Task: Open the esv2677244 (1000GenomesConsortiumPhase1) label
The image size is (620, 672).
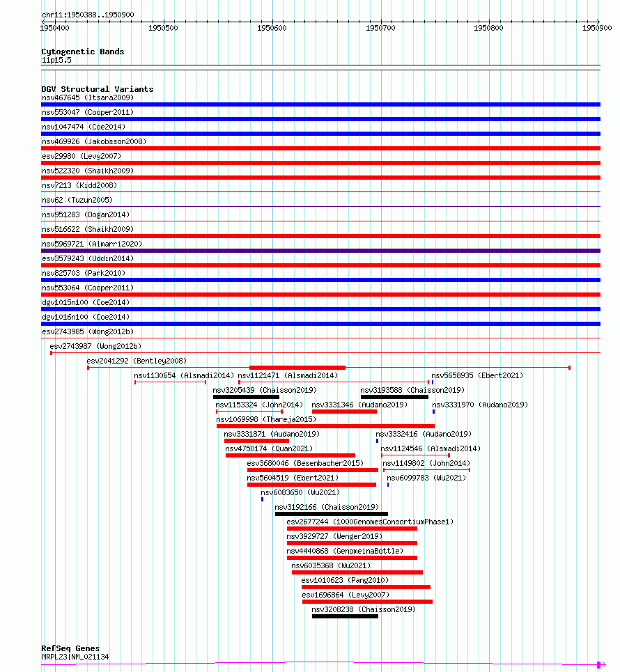Action: pos(370,522)
